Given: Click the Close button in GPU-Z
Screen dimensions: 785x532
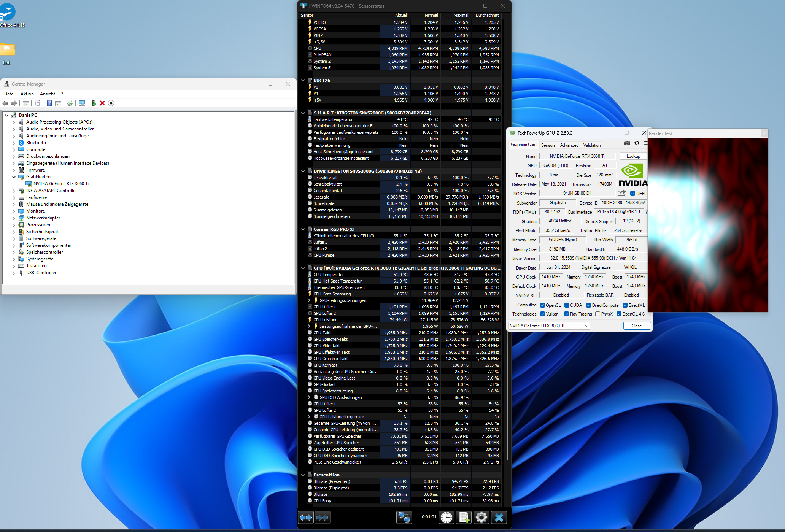Looking at the screenshot, I should point(637,326).
